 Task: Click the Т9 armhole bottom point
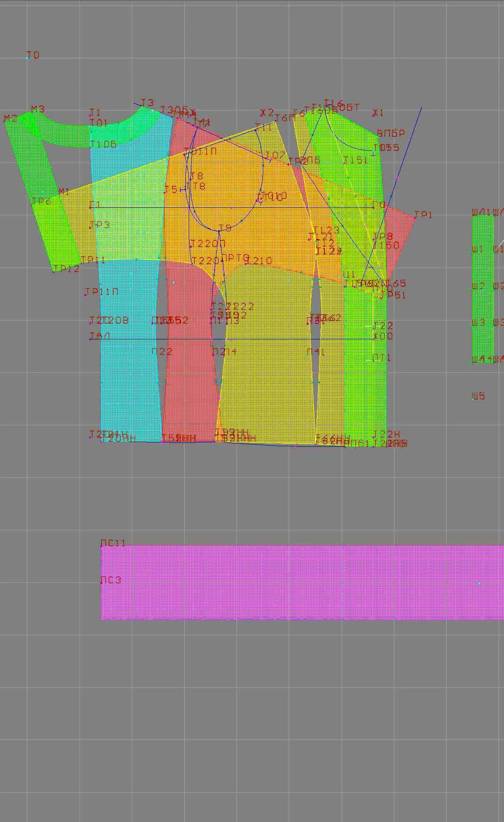(219, 231)
